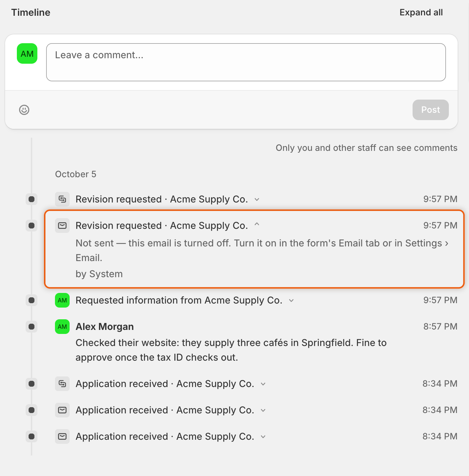
Task: Click envelope icon on second Application received row
Action: (62, 410)
